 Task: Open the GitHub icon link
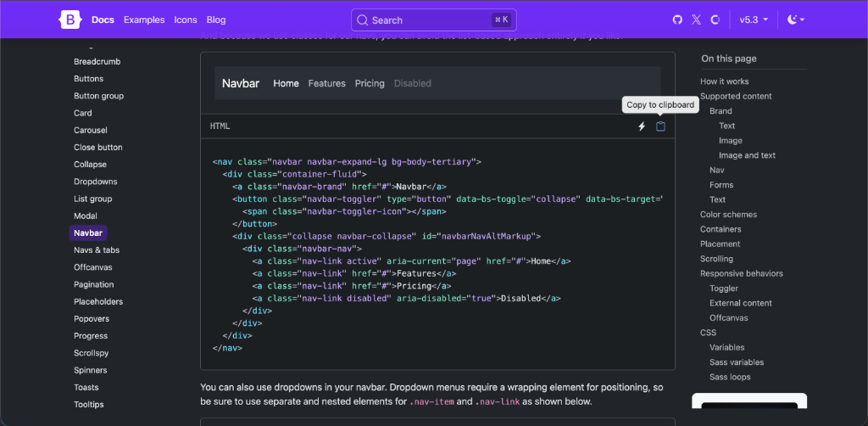[677, 20]
